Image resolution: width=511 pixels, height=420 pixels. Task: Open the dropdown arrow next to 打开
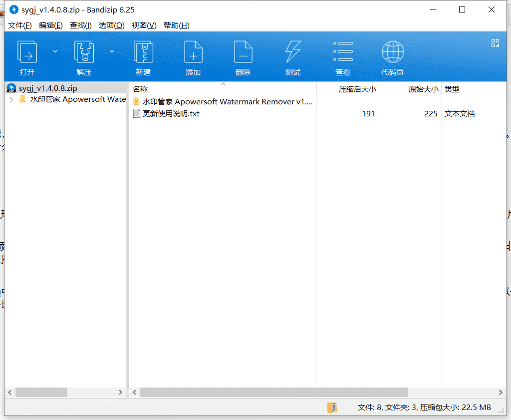coord(55,51)
